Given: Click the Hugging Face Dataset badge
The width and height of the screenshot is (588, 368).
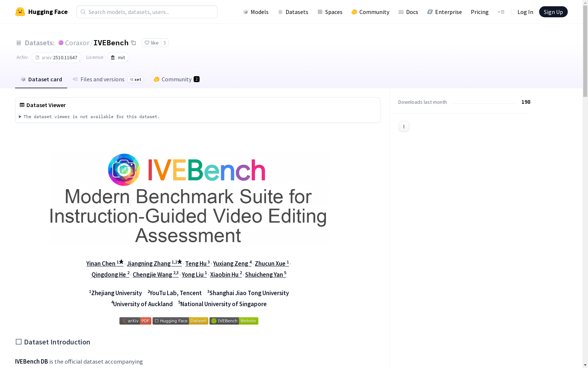Looking at the screenshot, I should click(180, 321).
